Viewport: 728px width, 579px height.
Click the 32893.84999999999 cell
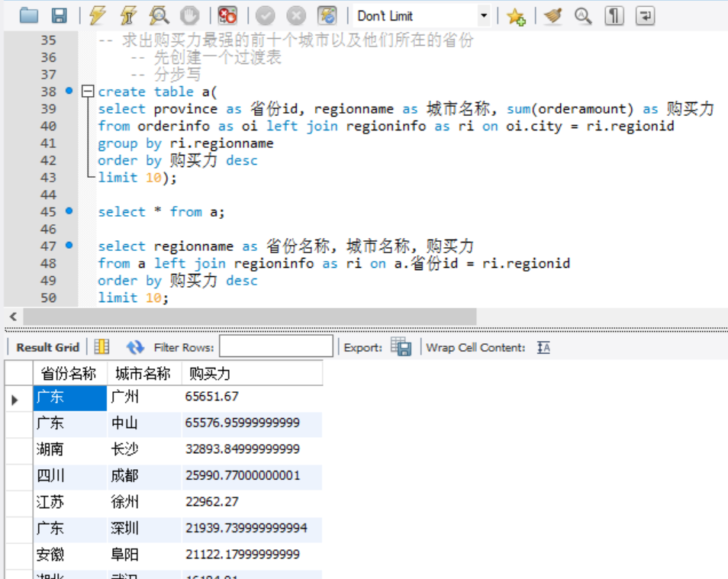point(252,450)
